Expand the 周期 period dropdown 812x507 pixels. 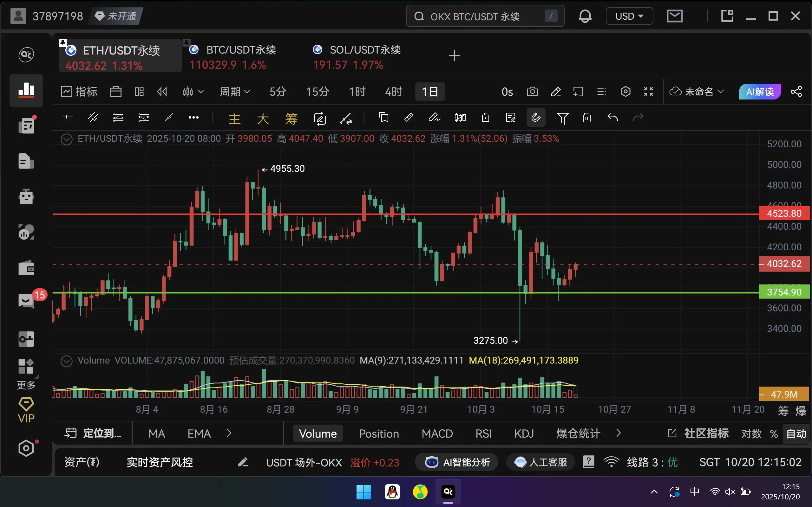(234, 92)
